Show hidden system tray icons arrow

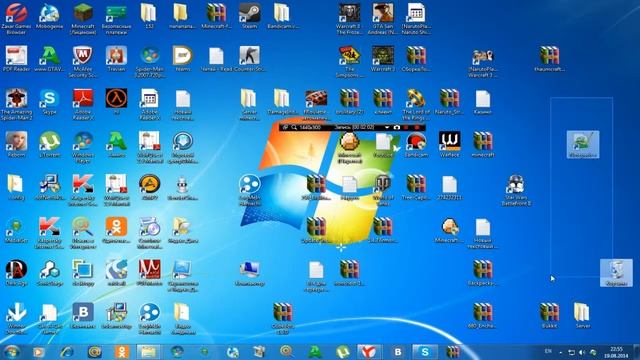(560, 352)
